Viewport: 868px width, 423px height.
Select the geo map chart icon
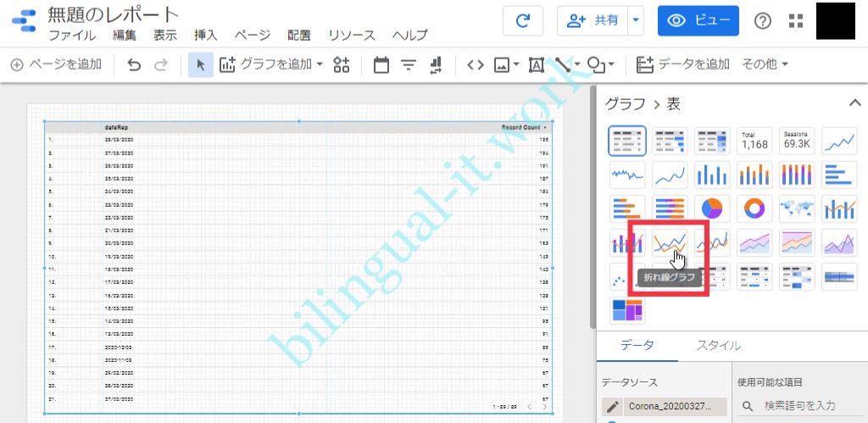[x=797, y=208]
